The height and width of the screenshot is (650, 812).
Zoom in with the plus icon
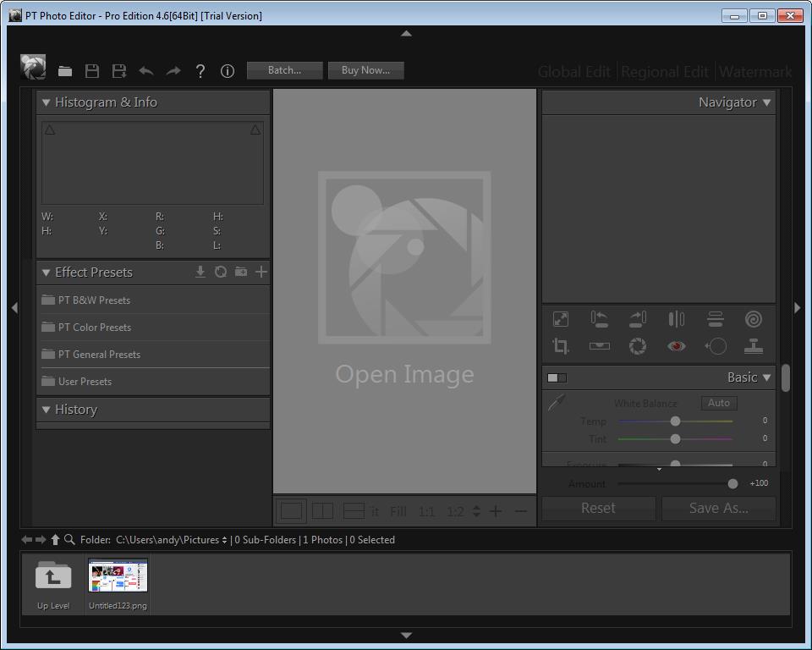point(496,511)
